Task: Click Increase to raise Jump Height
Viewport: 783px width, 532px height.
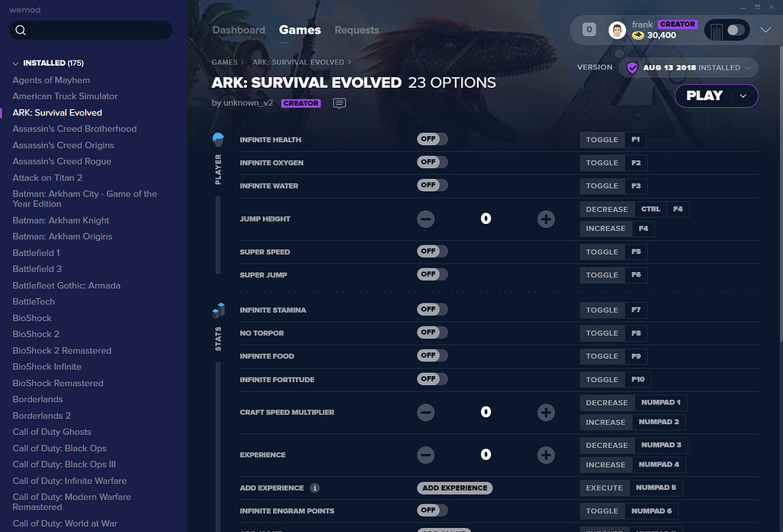Action: point(606,228)
